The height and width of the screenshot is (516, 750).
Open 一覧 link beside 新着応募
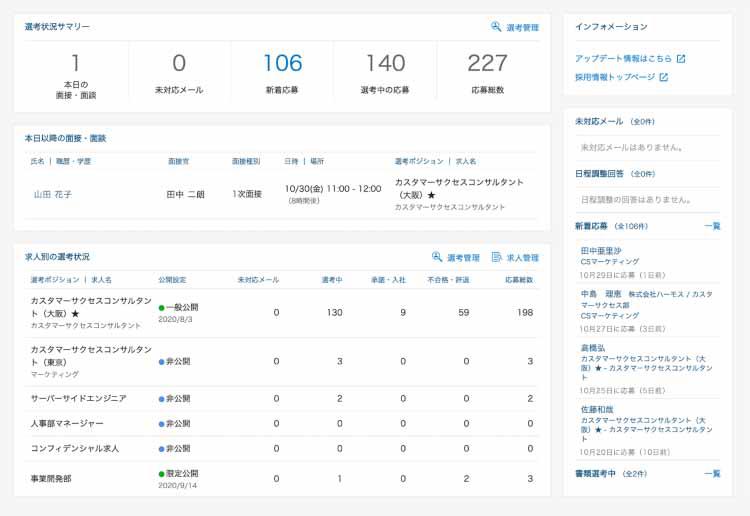(712, 226)
